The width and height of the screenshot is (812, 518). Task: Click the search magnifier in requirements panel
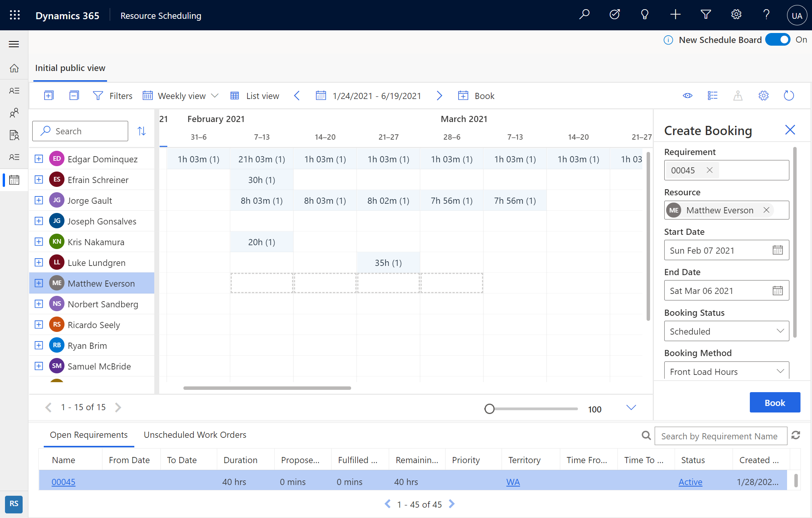[x=646, y=435]
